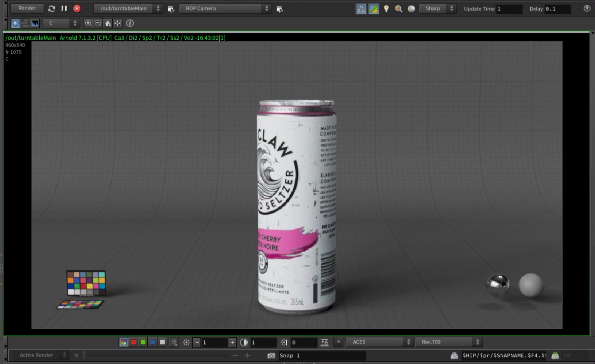
Task: Click the contrast half-circle icon
Action: tap(244, 342)
